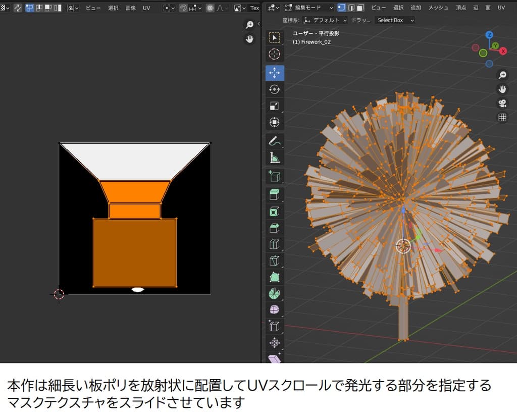
Task: Select the Measure tool in the toolbar
Action: point(275,157)
